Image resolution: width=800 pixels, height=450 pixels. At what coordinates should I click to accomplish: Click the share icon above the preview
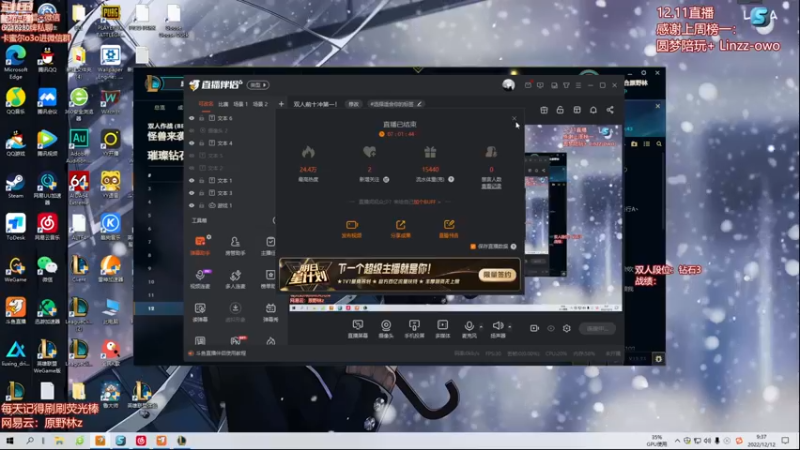pyautogui.click(x=610, y=110)
